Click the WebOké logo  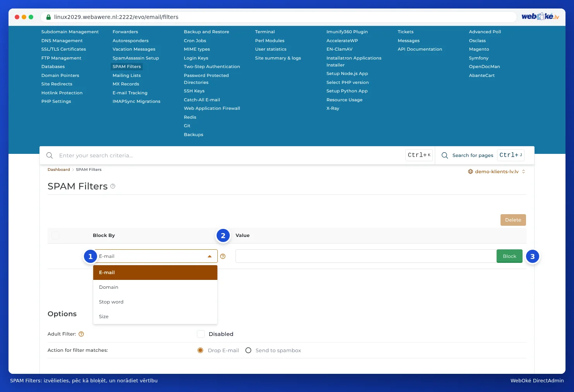[540, 17]
